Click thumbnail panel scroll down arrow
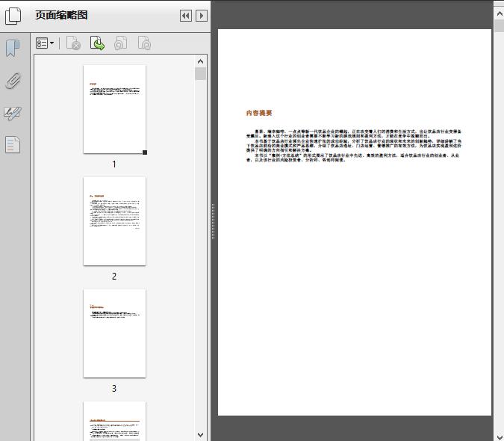Image resolution: width=504 pixels, height=441 pixels. [201, 435]
